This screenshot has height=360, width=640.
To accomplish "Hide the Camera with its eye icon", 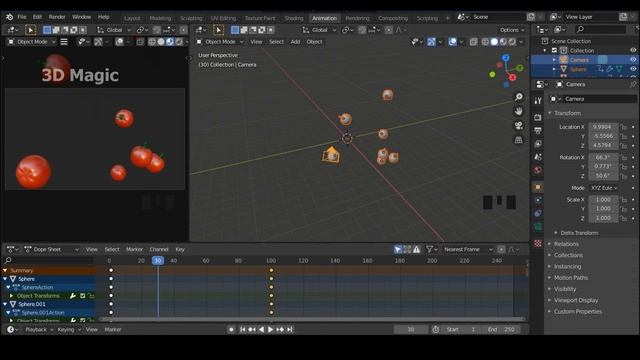I will pos(633,60).
